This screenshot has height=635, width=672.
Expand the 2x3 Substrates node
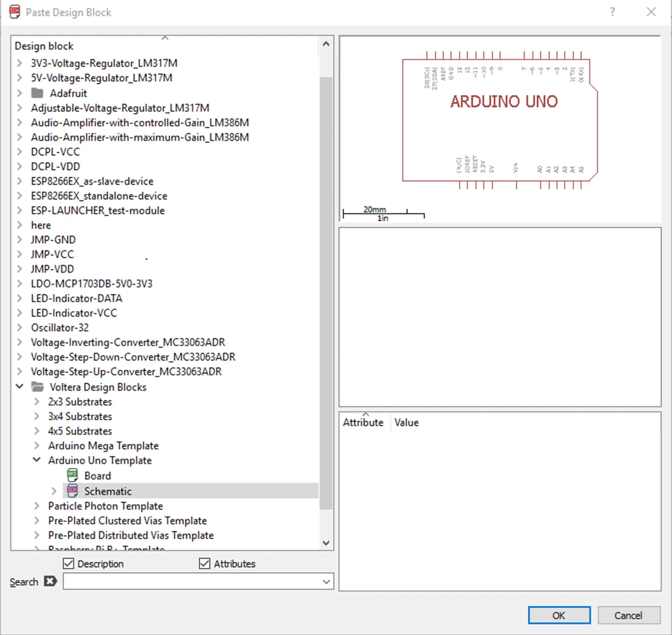37,401
